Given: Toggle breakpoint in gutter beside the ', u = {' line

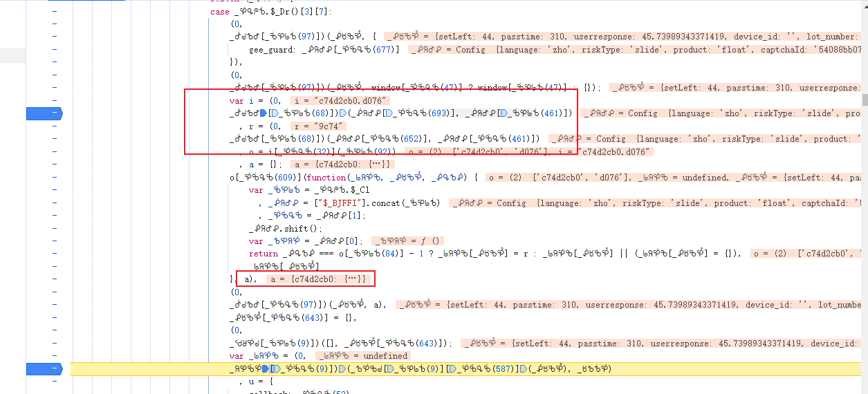Looking at the screenshot, I should pyautogui.click(x=54, y=382).
